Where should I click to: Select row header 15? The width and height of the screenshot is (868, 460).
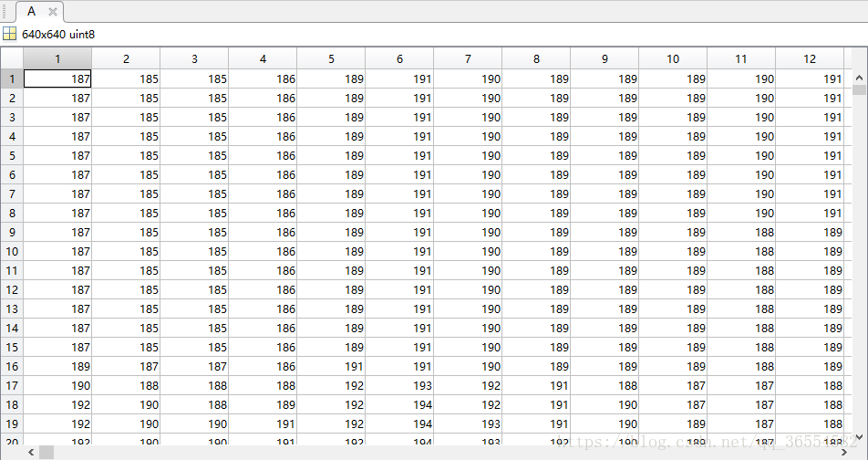point(12,347)
